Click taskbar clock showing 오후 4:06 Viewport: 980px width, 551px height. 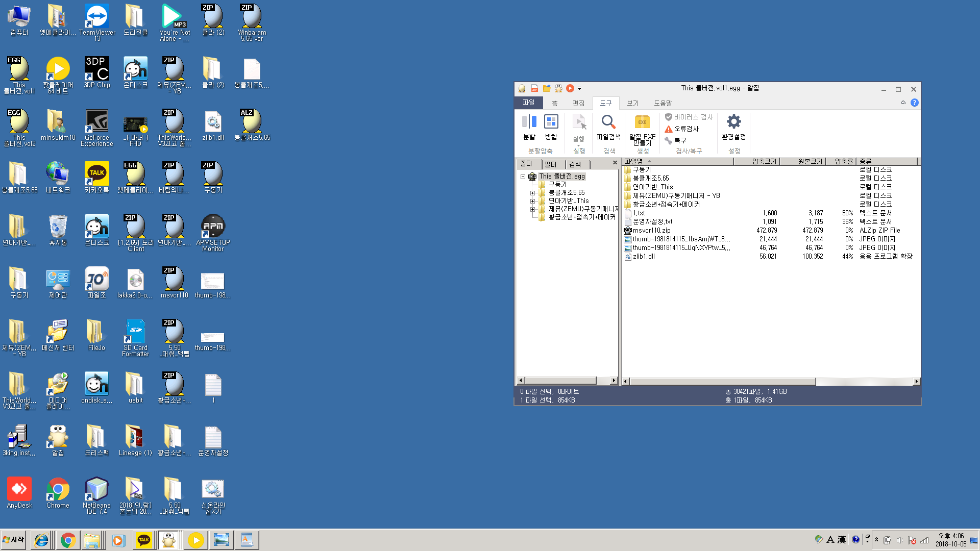point(950,540)
